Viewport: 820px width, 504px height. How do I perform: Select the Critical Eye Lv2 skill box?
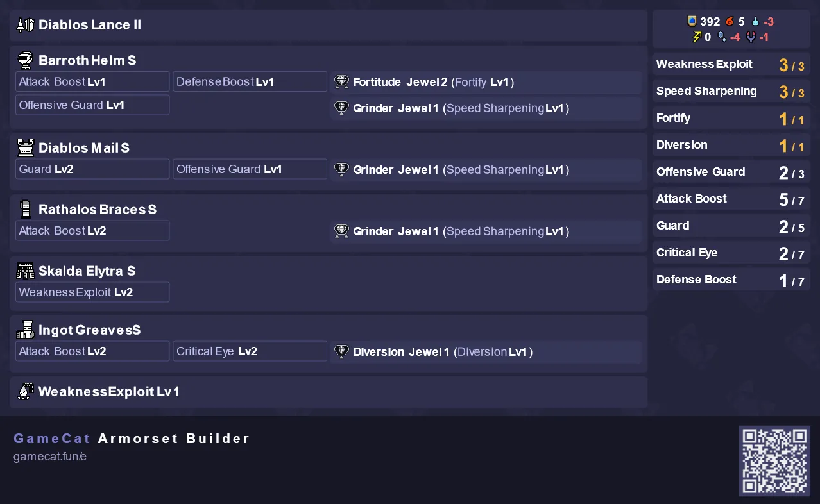click(x=250, y=351)
